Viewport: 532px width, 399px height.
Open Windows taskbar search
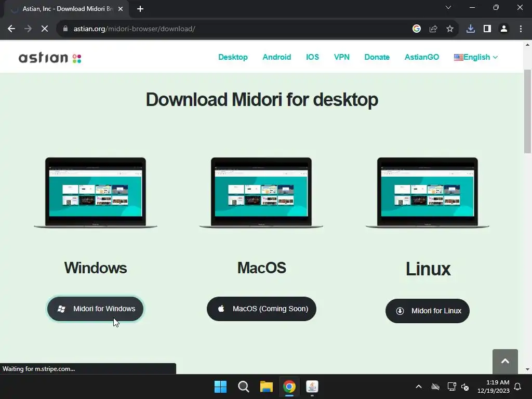pyautogui.click(x=243, y=387)
